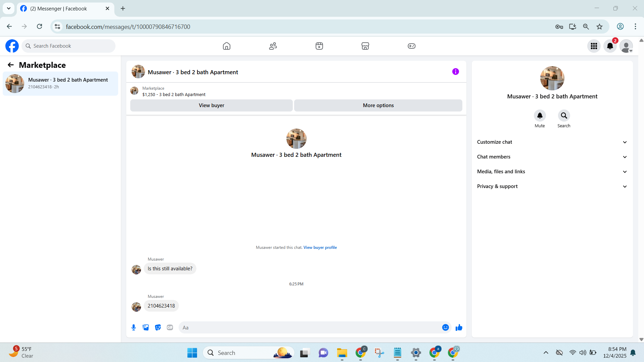Send a thumbs up like
Viewport: 644px width, 362px height.
[459, 327]
